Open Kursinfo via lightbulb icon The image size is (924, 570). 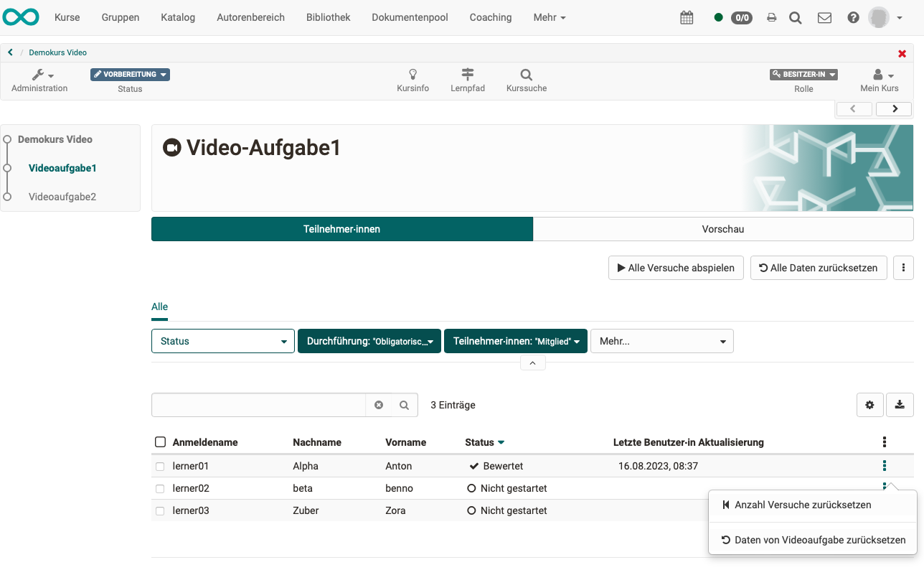(412, 79)
